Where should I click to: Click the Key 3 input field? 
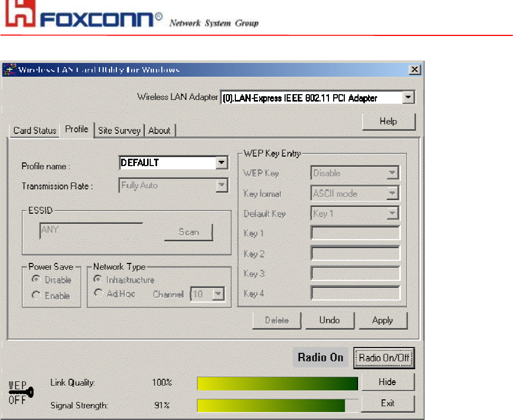355,273
